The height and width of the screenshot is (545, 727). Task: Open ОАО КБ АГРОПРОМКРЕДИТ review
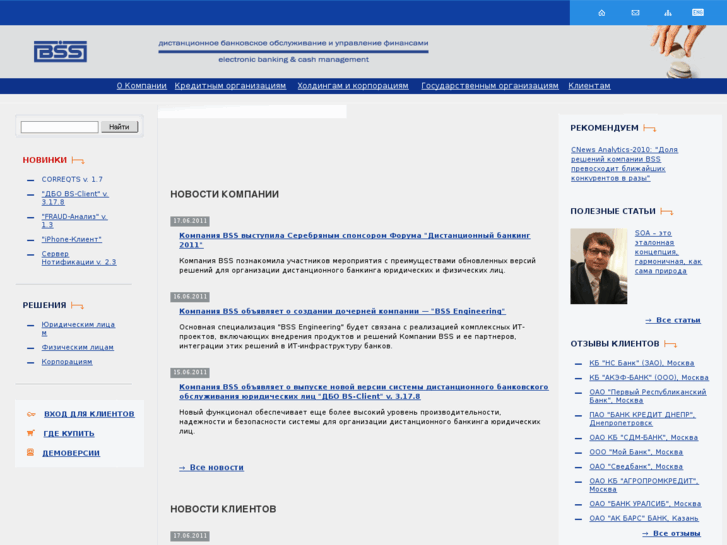tap(644, 485)
